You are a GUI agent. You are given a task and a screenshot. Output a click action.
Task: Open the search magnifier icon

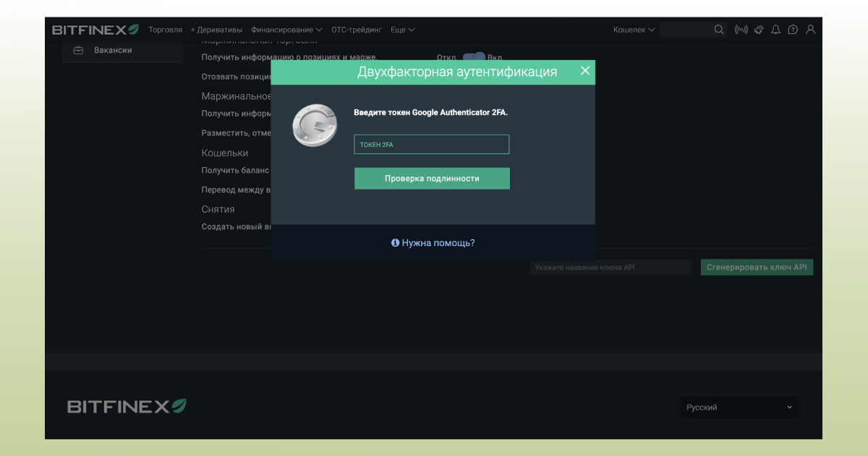click(719, 30)
